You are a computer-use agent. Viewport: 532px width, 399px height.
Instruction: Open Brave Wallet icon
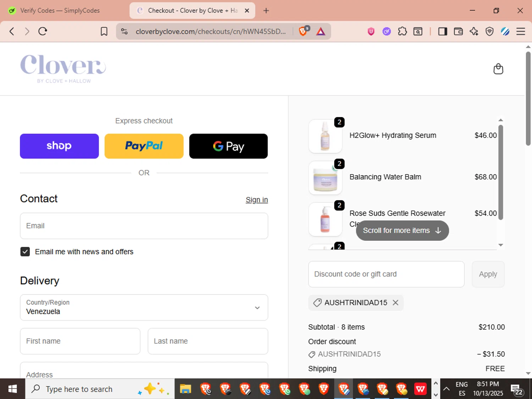[458, 32]
